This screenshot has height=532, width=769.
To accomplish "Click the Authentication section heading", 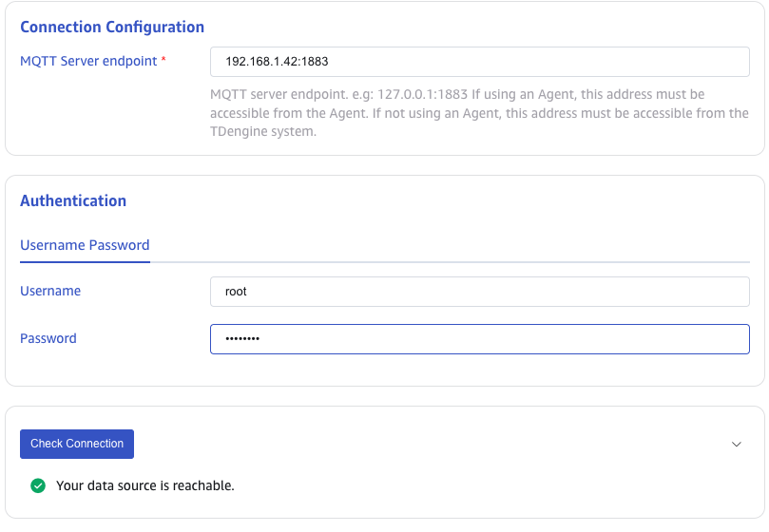I will pos(73,200).
